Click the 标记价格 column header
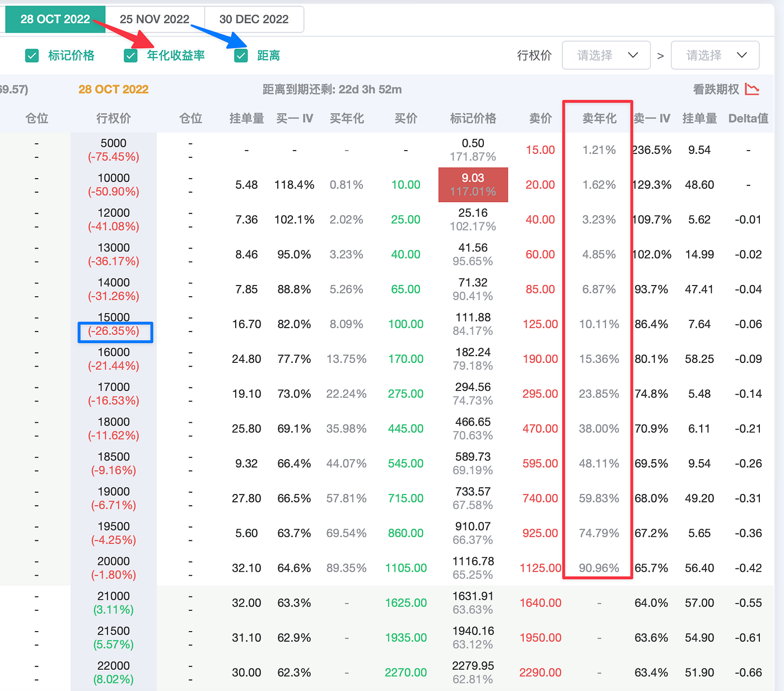Viewport: 784px width, 691px height. pyautogui.click(x=473, y=118)
